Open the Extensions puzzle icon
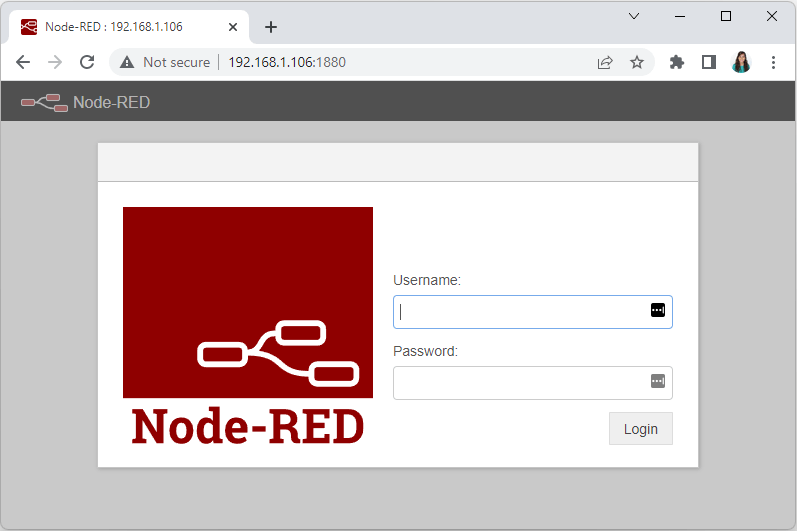797x531 pixels. [677, 62]
